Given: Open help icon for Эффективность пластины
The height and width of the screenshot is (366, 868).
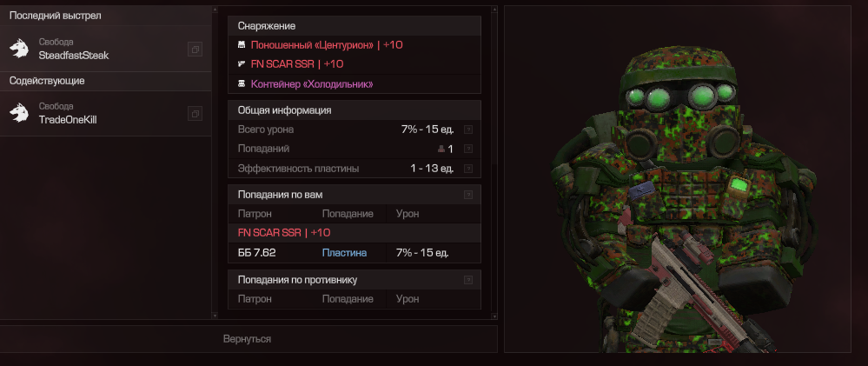Looking at the screenshot, I should point(468,169).
